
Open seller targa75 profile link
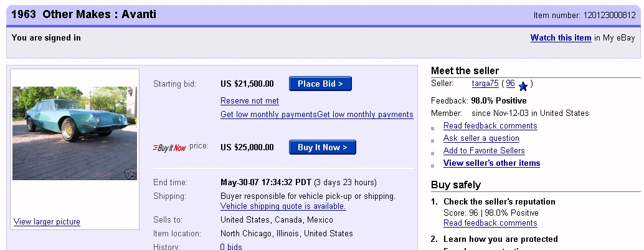tap(485, 84)
